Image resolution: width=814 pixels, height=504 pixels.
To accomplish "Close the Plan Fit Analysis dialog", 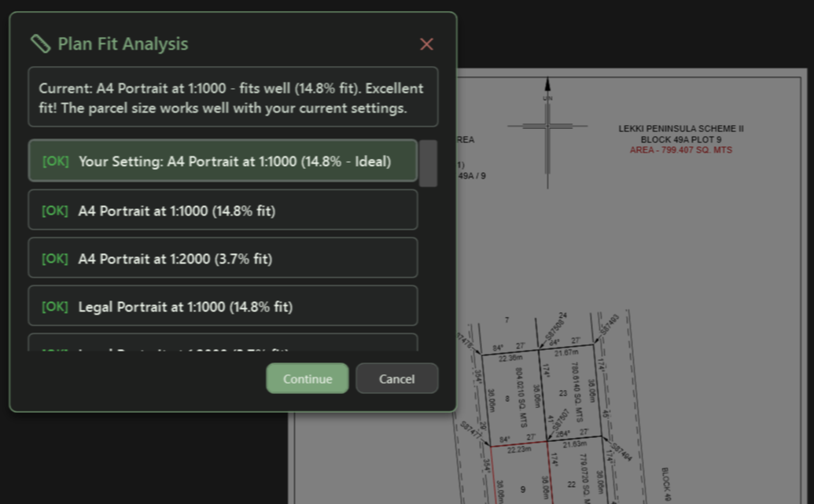I will point(426,44).
